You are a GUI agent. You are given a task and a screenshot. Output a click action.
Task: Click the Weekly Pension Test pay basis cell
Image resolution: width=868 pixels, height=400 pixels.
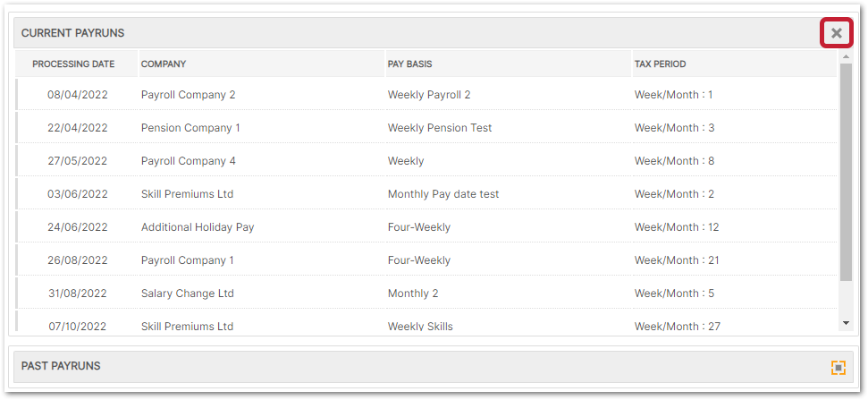point(440,128)
